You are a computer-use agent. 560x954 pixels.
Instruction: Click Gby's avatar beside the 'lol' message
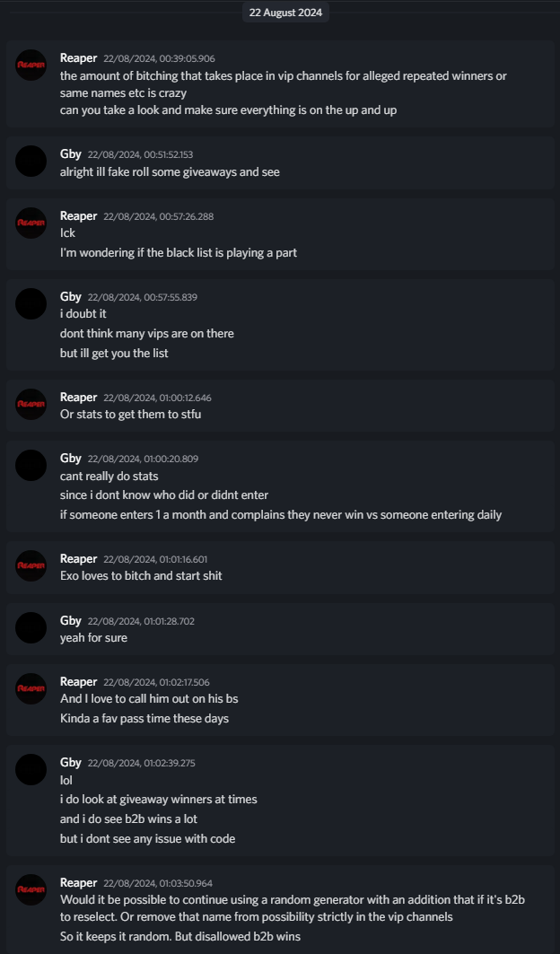31,769
